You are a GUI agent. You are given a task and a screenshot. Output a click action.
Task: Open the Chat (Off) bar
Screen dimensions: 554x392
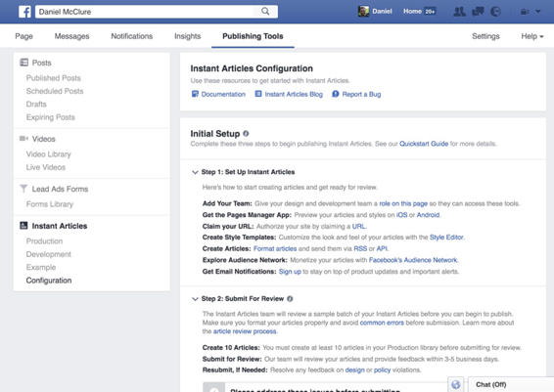click(x=511, y=384)
